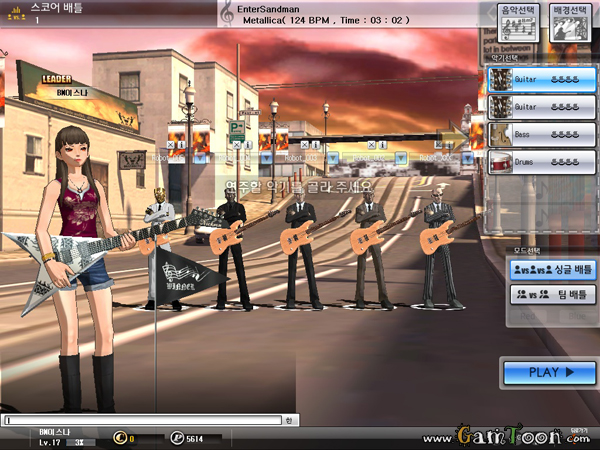Click the EnterSandman song title bar

point(330,13)
